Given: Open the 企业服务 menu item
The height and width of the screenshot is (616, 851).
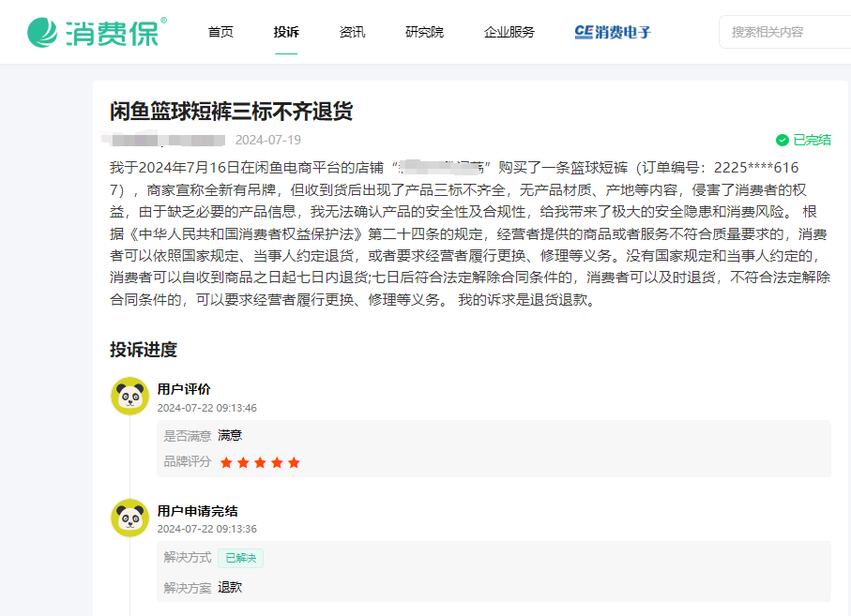Looking at the screenshot, I should point(509,32).
